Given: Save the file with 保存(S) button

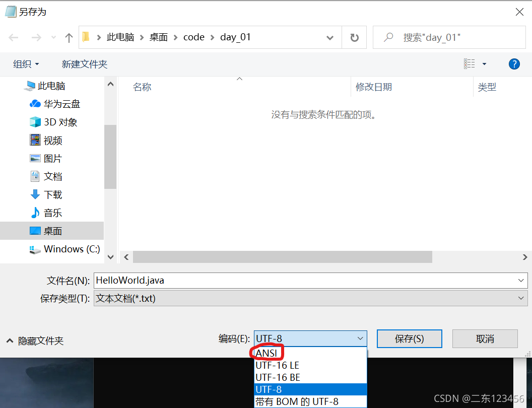Looking at the screenshot, I should 409,338.
